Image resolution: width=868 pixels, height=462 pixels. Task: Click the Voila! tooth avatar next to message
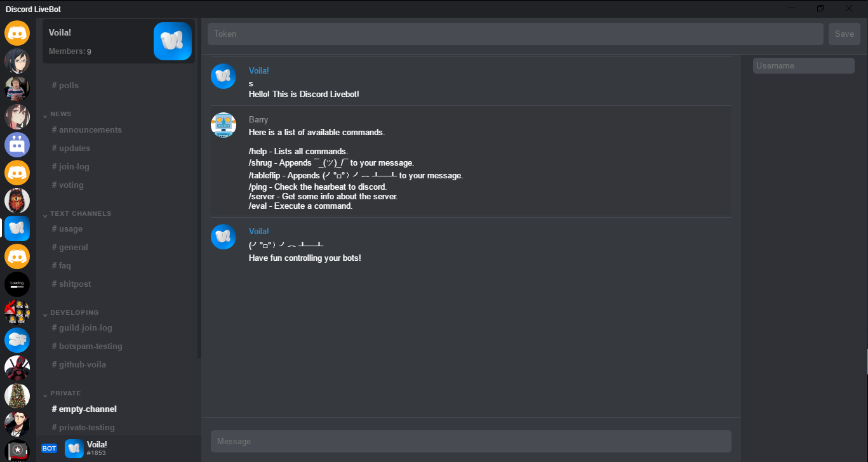click(224, 76)
